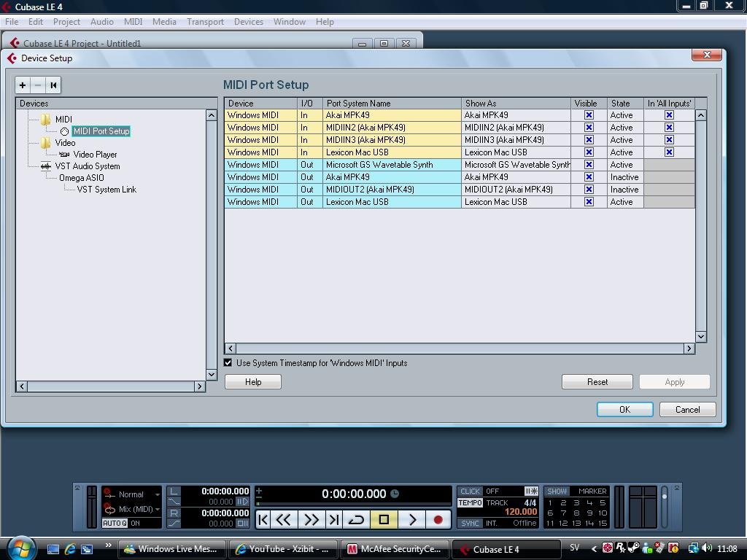Click the Rewind transport button
Viewport: 747px width, 560px height.
[x=284, y=520]
